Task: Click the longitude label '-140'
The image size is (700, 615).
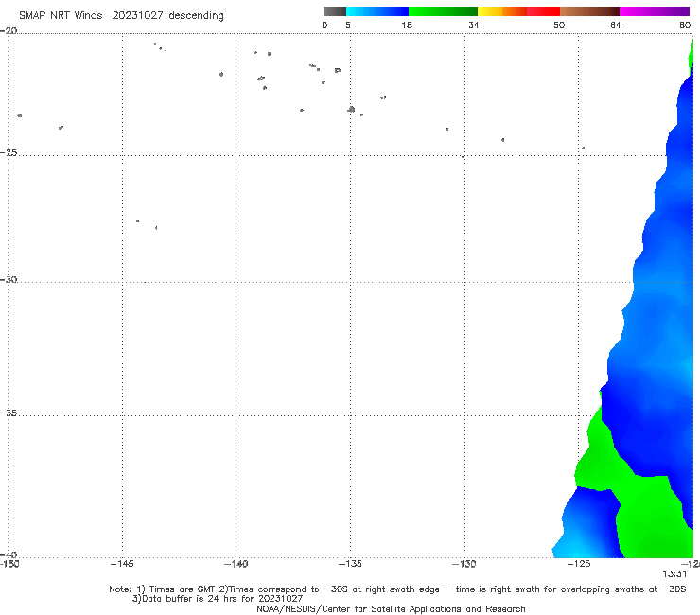Action: pos(236,564)
